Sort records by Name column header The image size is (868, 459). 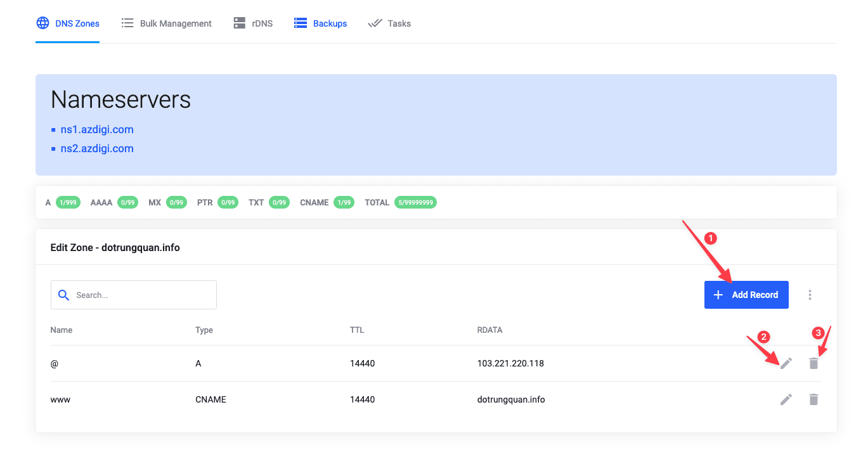[62, 330]
